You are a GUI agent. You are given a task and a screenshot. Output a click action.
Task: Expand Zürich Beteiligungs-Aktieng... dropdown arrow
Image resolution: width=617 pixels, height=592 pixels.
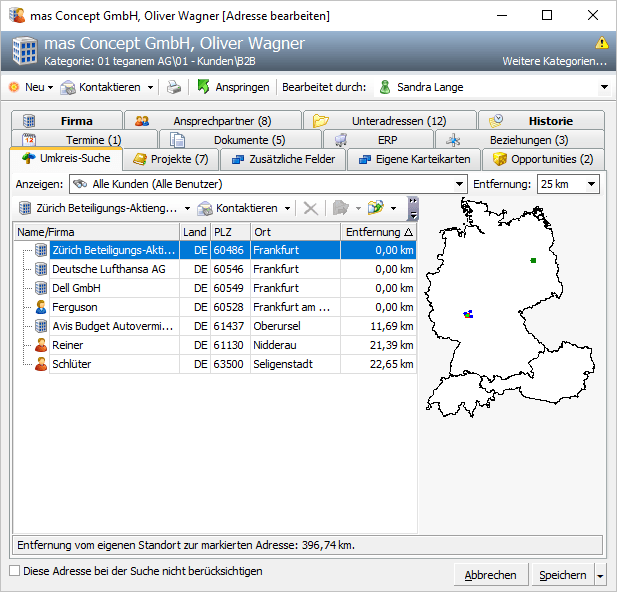[187, 208]
